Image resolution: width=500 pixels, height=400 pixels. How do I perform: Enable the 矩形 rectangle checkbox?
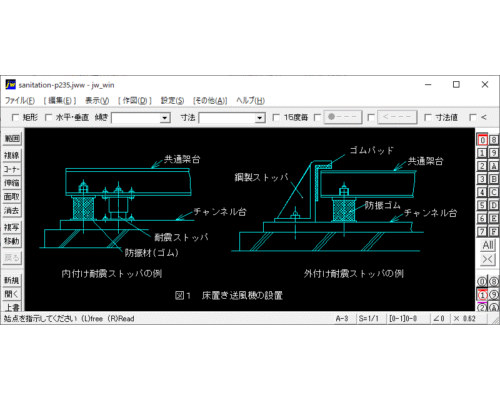click(15, 117)
